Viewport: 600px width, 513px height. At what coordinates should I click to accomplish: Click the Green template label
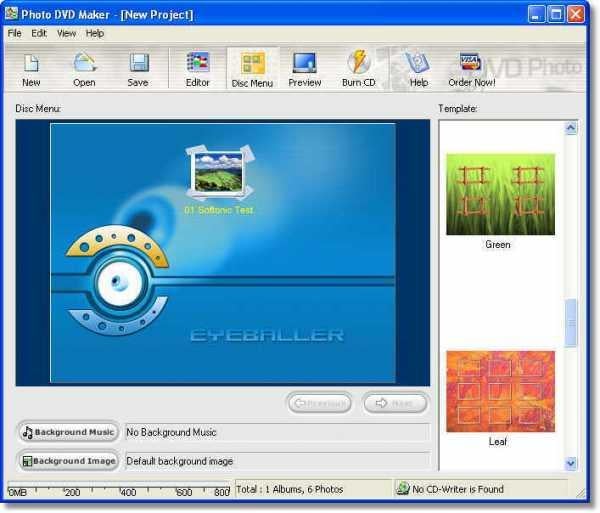click(498, 244)
